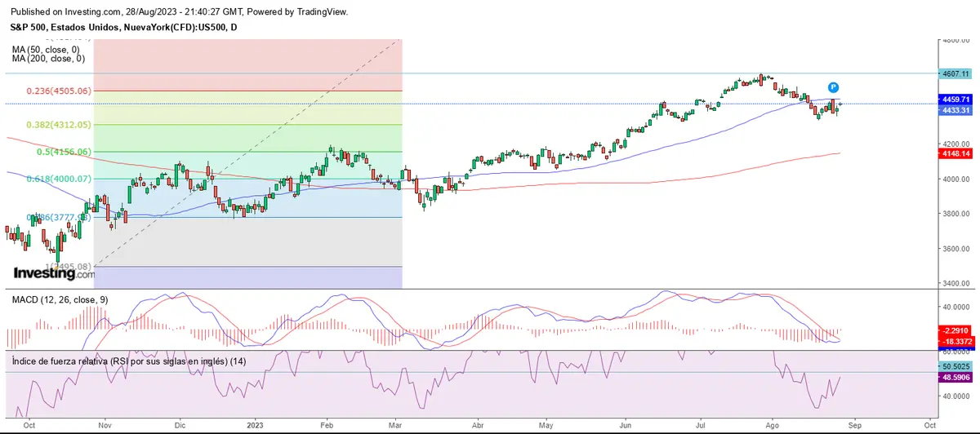Click the 4607.11 price tag on the axis
The height and width of the screenshot is (434, 980).
pos(955,73)
